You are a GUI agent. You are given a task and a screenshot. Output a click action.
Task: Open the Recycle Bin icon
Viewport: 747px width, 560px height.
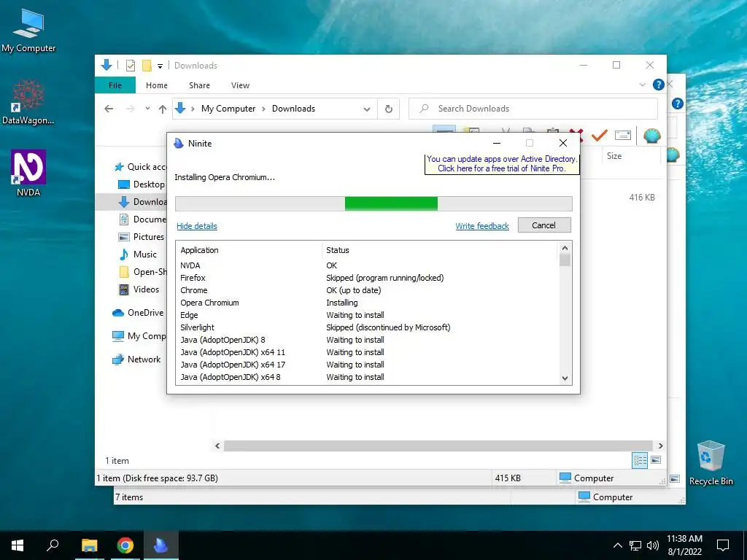point(711,463)
